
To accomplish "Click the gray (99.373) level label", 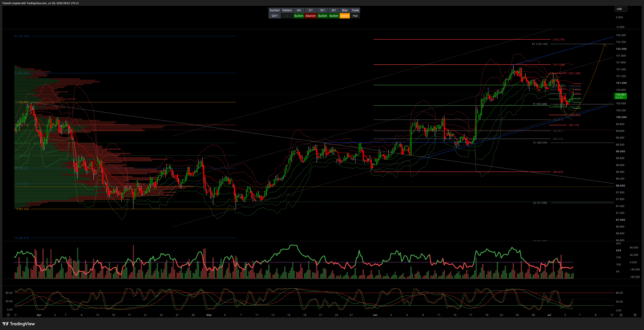I will click(558, 139).
